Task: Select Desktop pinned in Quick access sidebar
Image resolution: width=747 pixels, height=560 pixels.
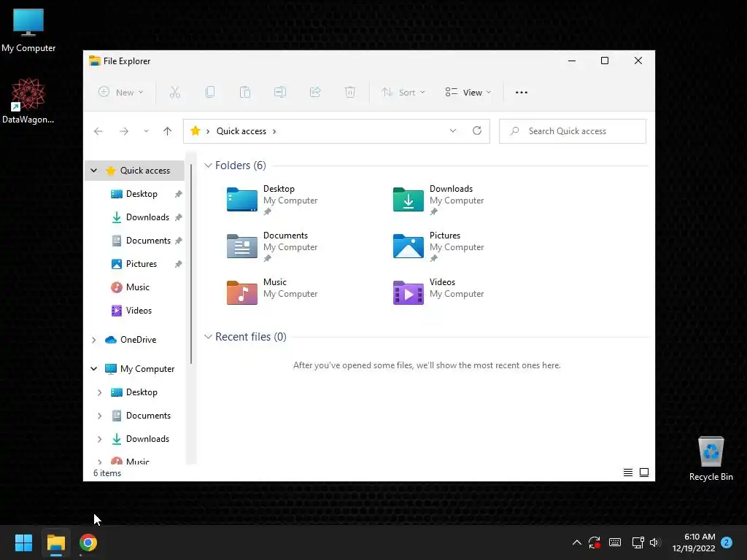Action: pyautogui.click(x=142, y=194)
